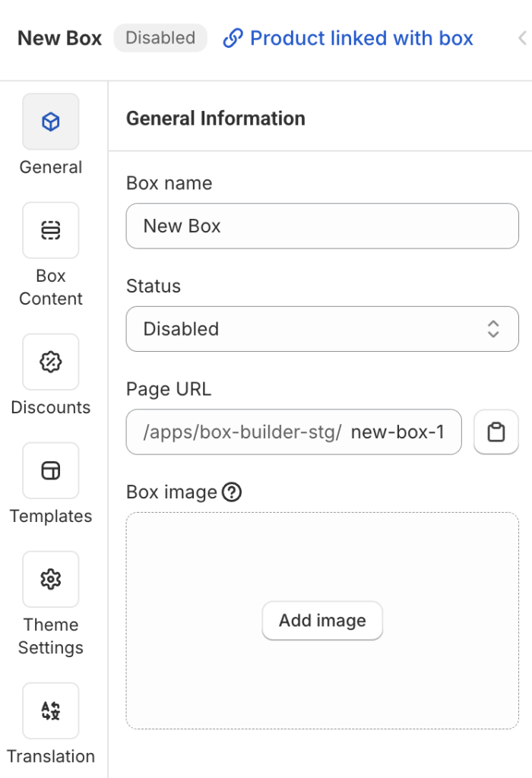Click the chain link icon beside Product linked
532x778 pixels.
(x=233, y=38)
